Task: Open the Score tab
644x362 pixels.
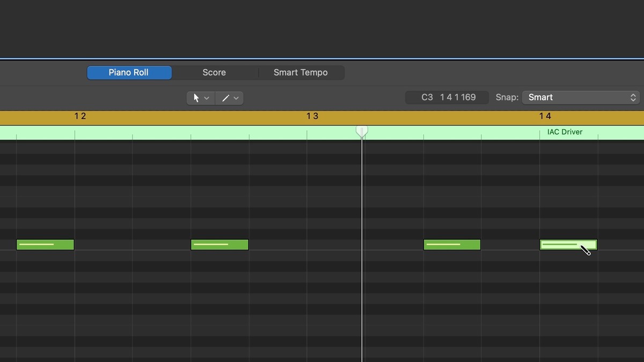Action: click(214, 72)
